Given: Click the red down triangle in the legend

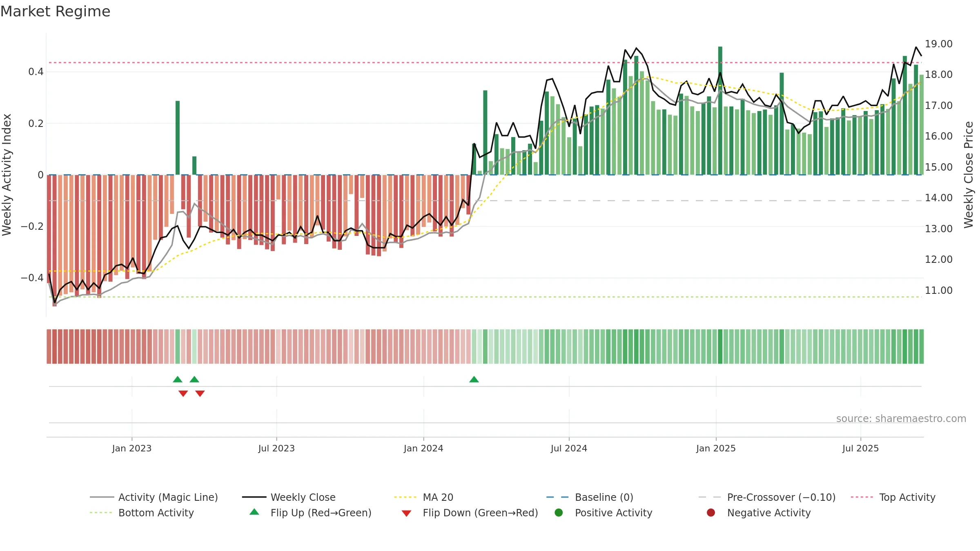Looking at the screenshot, I should click(406, 513).
